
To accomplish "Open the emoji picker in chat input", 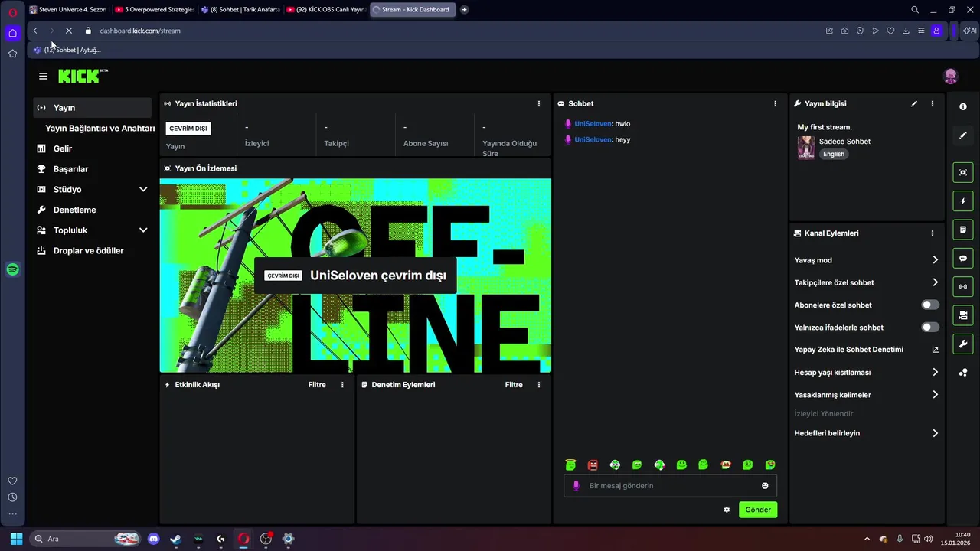I will (x=765, y=486).
